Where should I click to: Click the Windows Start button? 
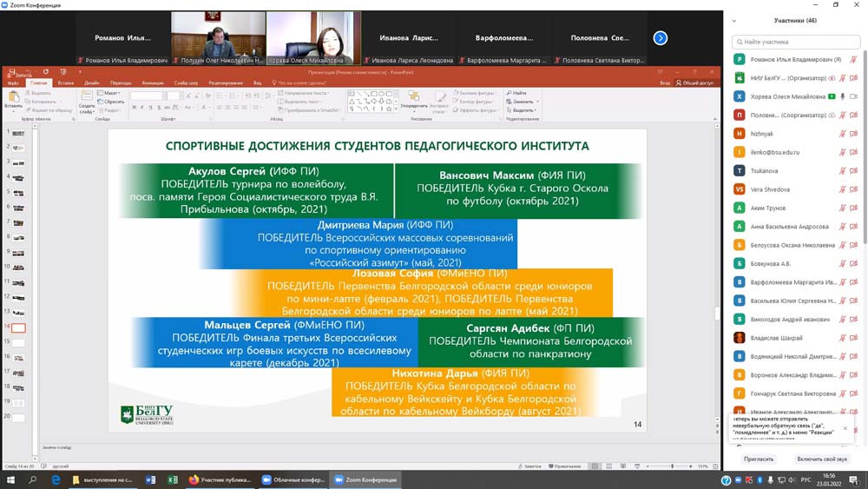10,479
